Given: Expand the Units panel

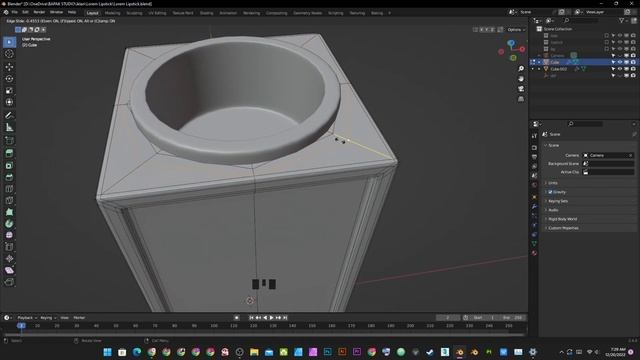Looking at the screenshot, I should point(553,183).
